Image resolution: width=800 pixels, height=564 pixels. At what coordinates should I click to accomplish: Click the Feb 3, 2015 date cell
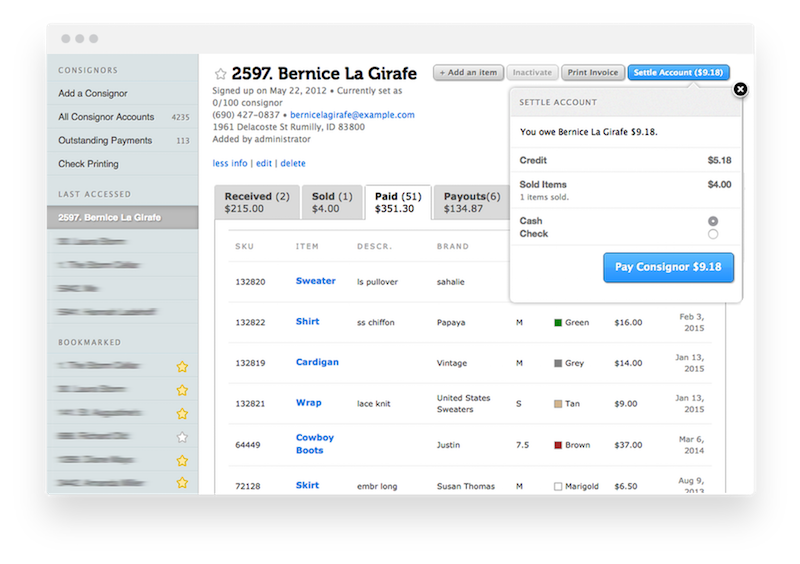coord(691,323)
